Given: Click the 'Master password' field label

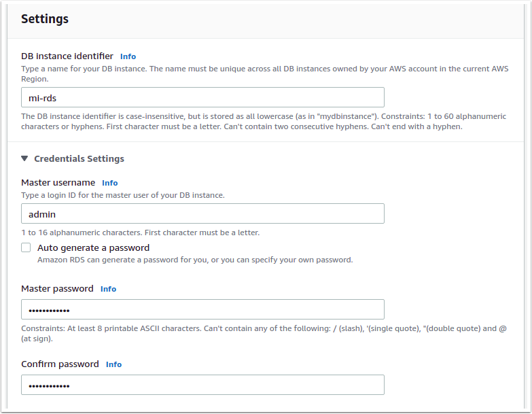Looking at the screenshot, I should point(57,289).
